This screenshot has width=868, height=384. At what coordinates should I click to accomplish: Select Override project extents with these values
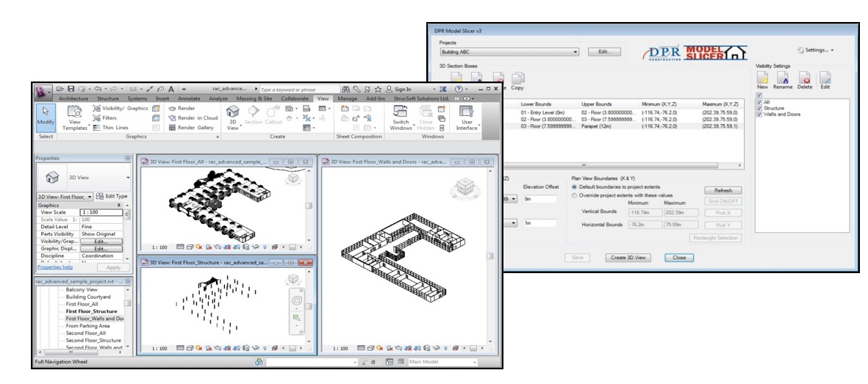tap(574, 195)
